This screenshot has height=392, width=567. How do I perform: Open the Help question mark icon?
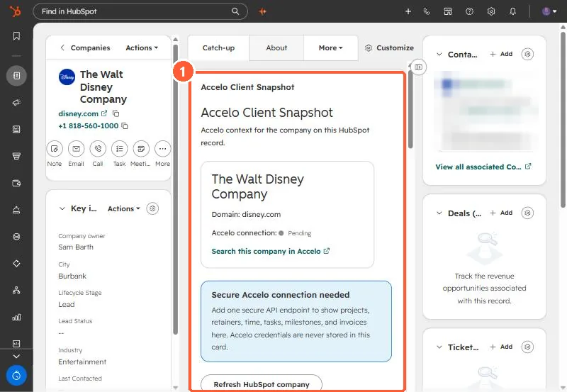coord(469,11)
